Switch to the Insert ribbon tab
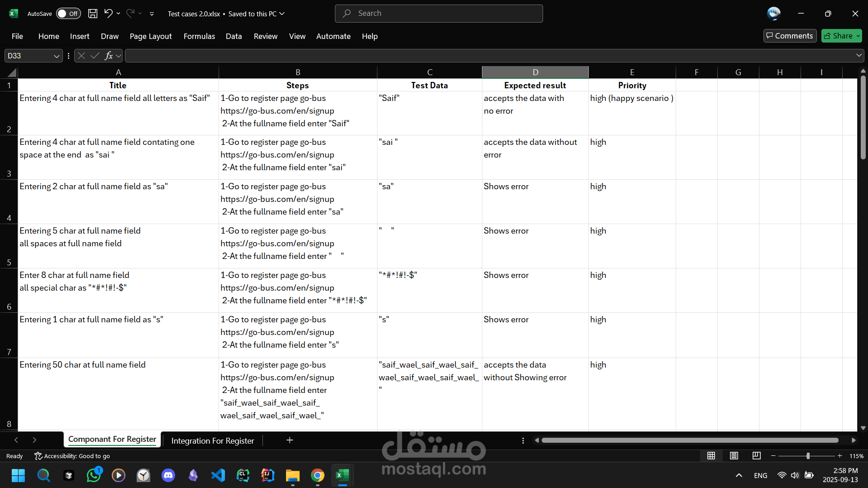 click(80, 36)
